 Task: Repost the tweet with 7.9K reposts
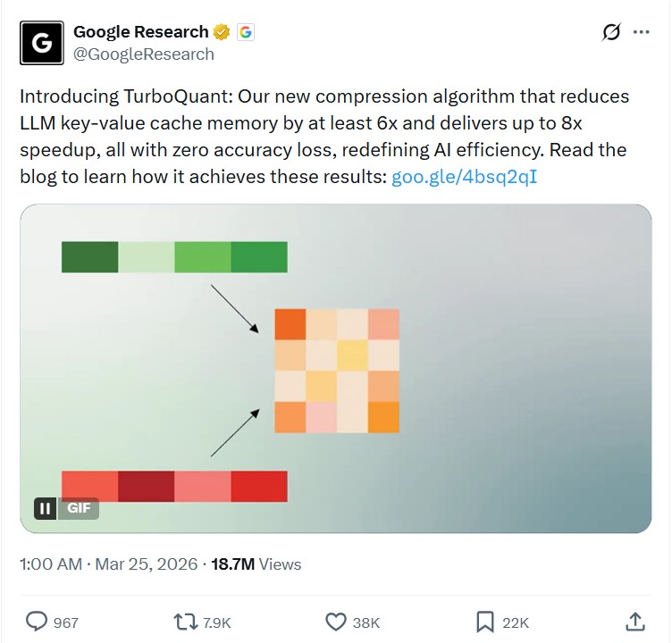(181, 622)
